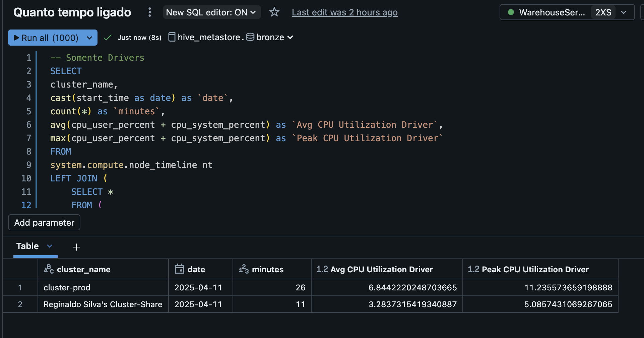Screen dimensions: 644x338
Task: Select the cluster-prod cell
Action: 103,287
